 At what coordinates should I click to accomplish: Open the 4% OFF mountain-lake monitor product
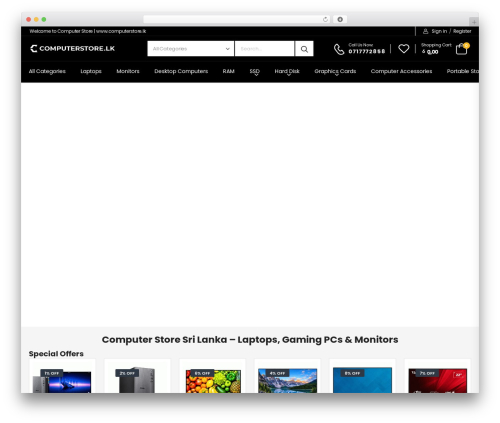tap(287, 376)
